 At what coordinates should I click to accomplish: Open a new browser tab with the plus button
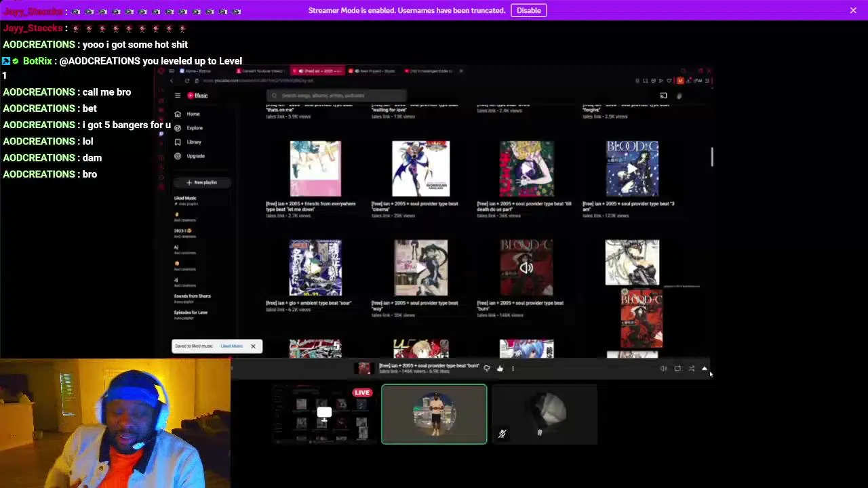(x=461, y=71)
